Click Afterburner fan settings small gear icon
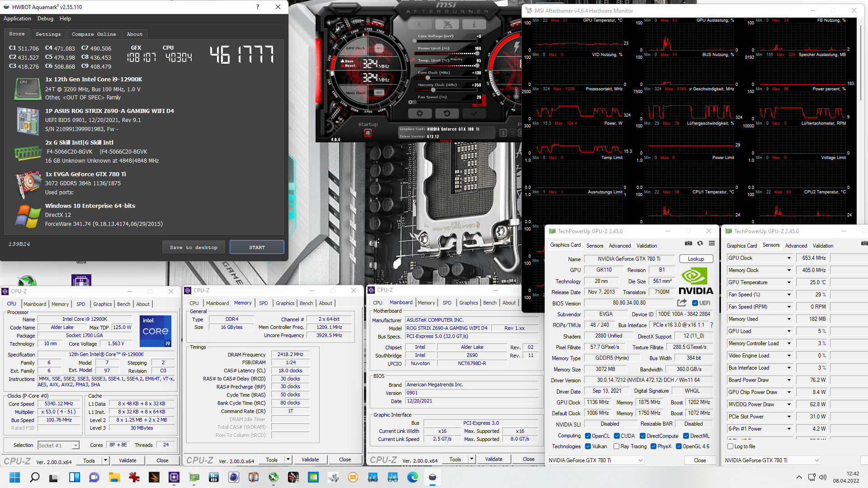 click(x=410, y=102)
